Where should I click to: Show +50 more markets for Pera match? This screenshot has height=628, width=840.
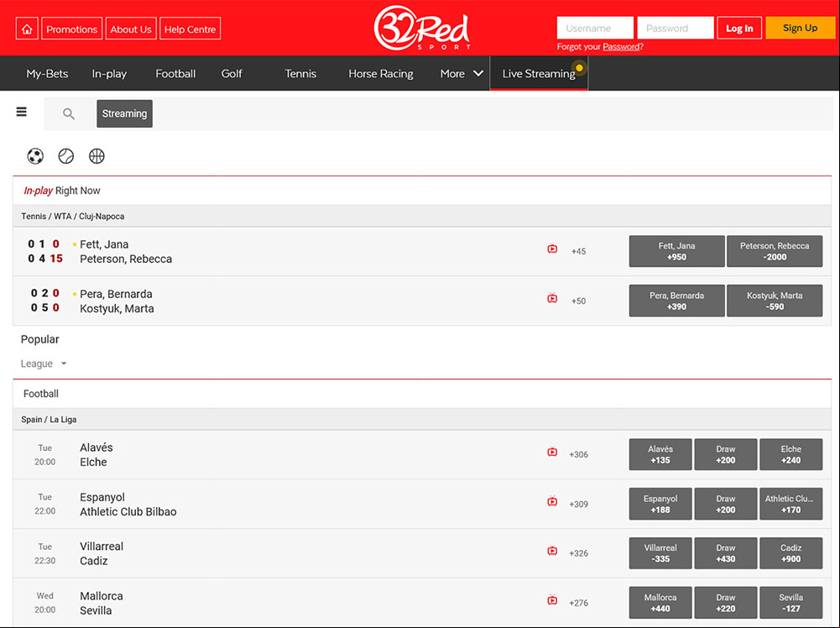(x=578, y=301)
